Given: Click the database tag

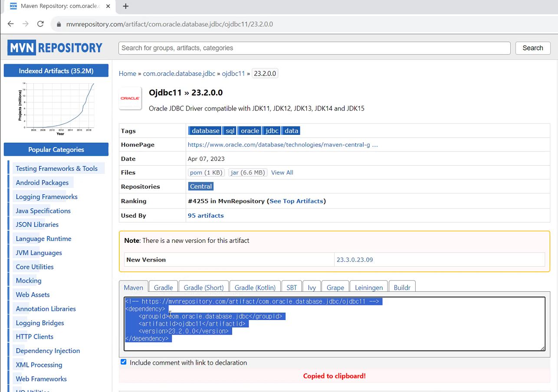Looking at the screenshot, I should click(206, 131).
